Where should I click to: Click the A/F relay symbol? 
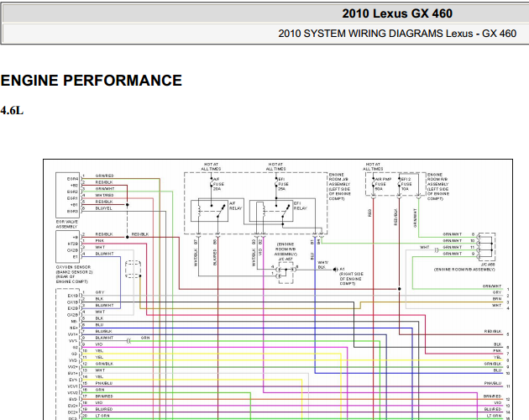click(x=210, y=211)
